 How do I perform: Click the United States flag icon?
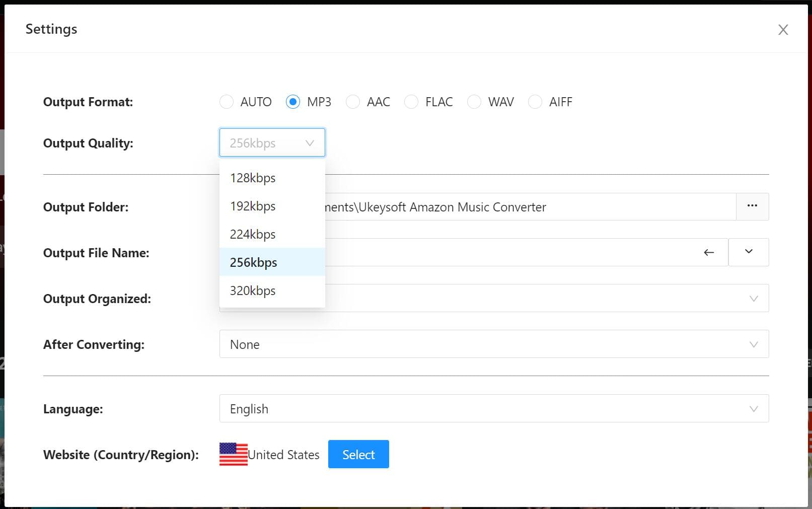tap(233, 454)
